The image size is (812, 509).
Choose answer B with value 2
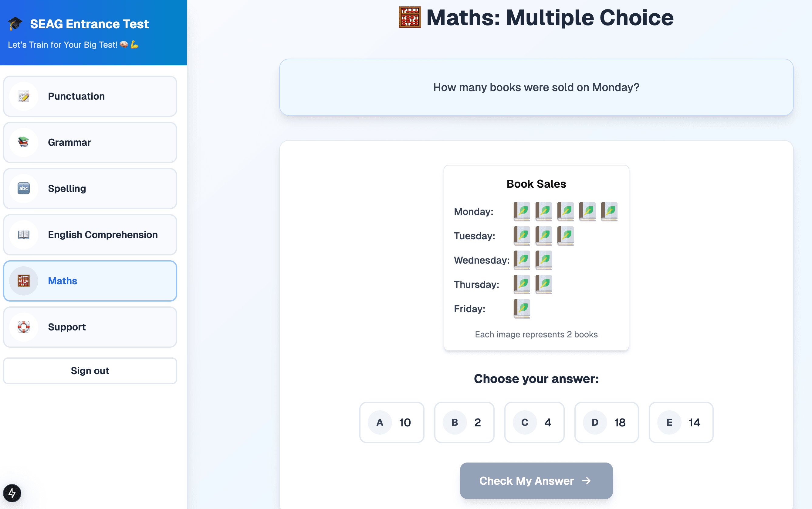[x=464, y=422]
